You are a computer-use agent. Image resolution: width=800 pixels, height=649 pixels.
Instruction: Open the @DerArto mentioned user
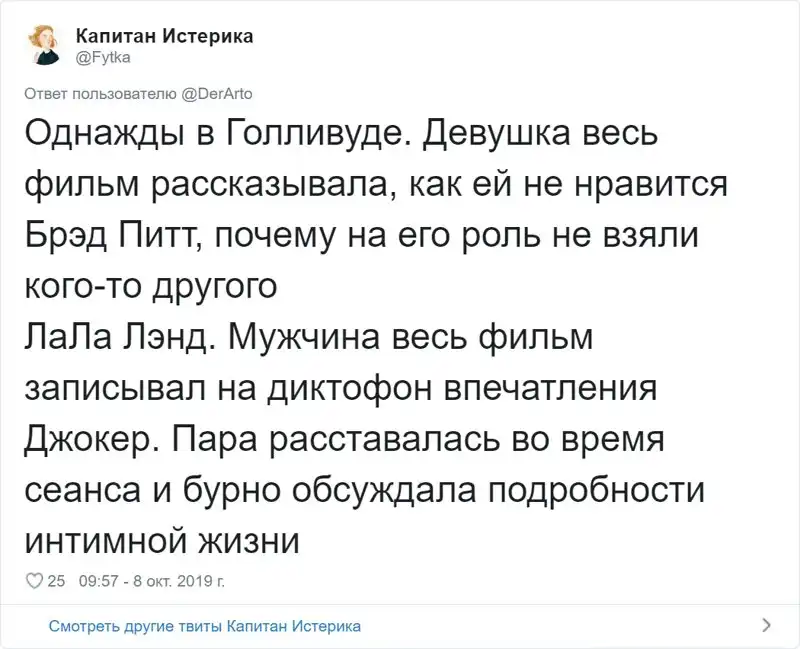pos(218,95)
